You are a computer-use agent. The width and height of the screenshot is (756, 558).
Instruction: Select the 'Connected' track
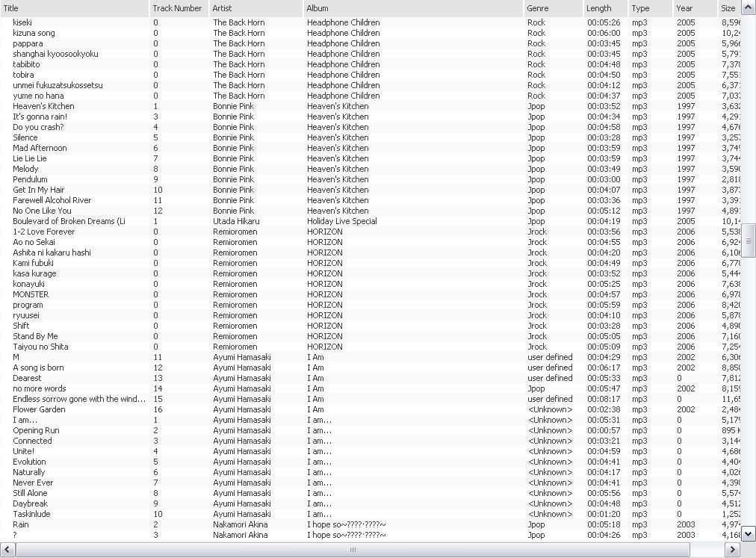[x=32, y=441]
